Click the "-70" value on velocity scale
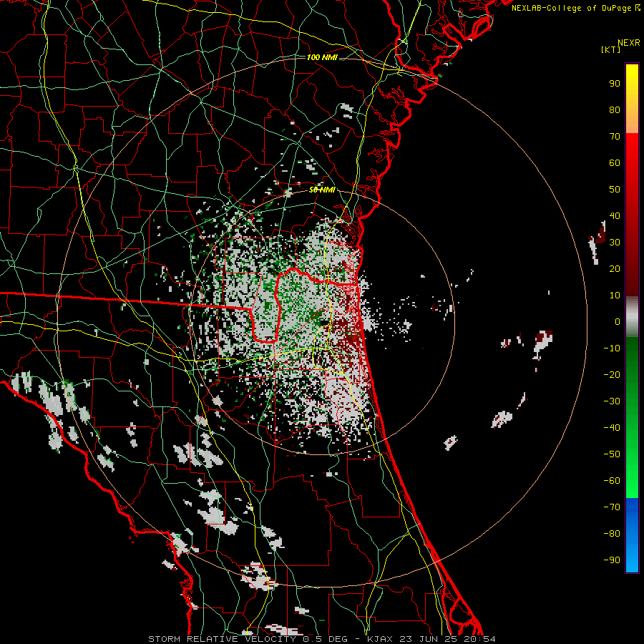The height and width of the screenshot is (644, 644). click(612, 507)
